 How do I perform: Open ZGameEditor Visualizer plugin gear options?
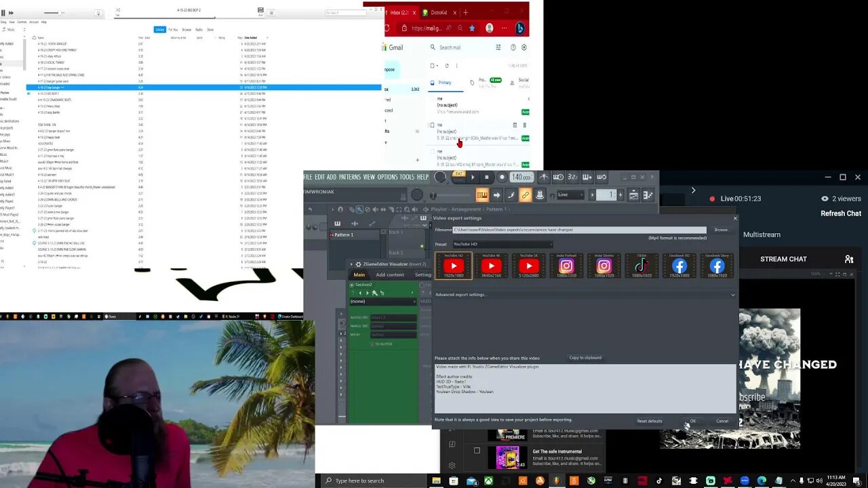pyautogui.click(x=359, y=264)
